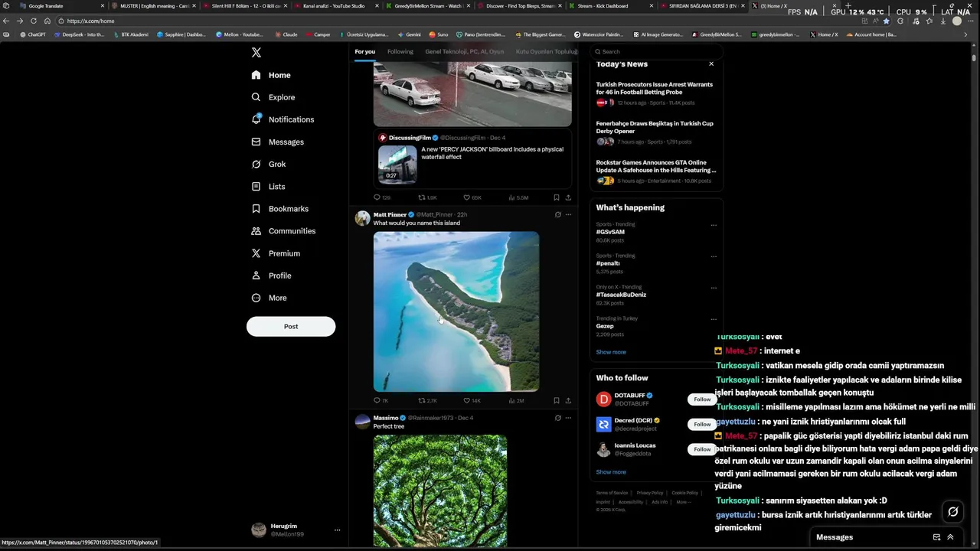This screenshot has height=551, width=980.
Task: Follow Decred (DCR)
Action: point(702,424)
